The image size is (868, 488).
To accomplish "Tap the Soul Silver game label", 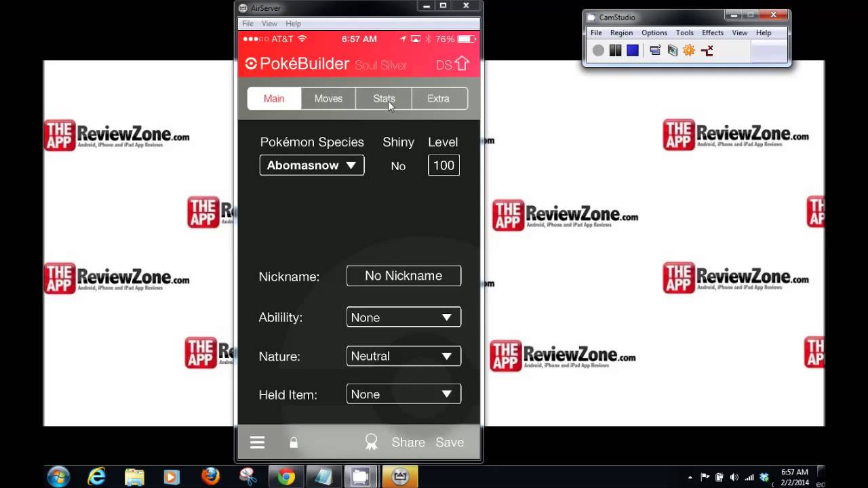I will pos(381,65).
